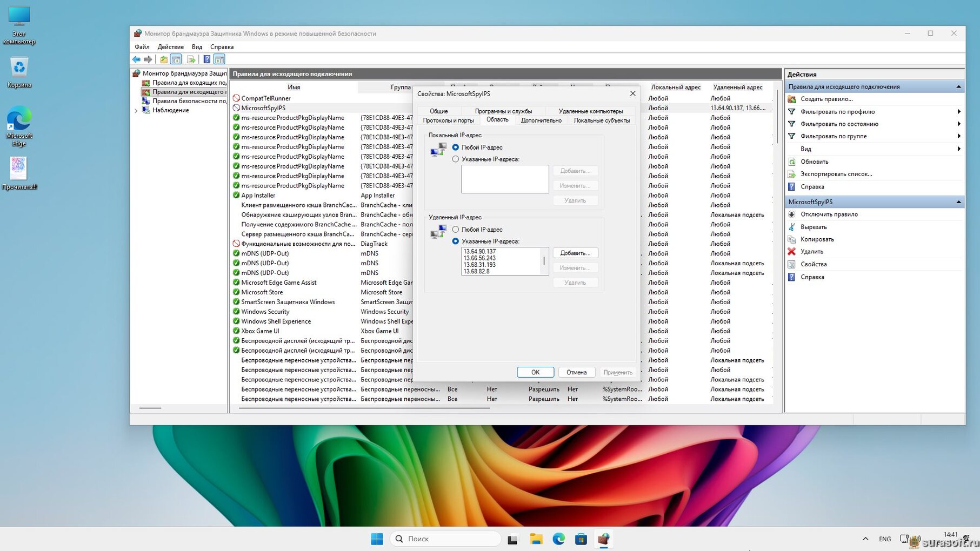The width and height of the screenshot is (980, 551).
Task: Open File Explorer from the taskbar
Action: [x=536, y=539]
